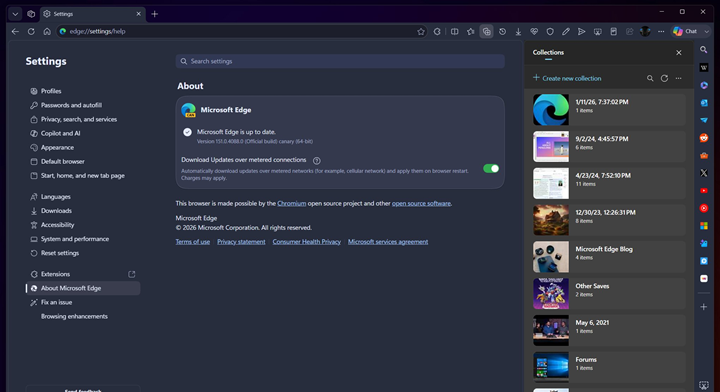Add this page to favorites star
The height and width of the screenshot is (392, 720).
(x=421, y=31)
